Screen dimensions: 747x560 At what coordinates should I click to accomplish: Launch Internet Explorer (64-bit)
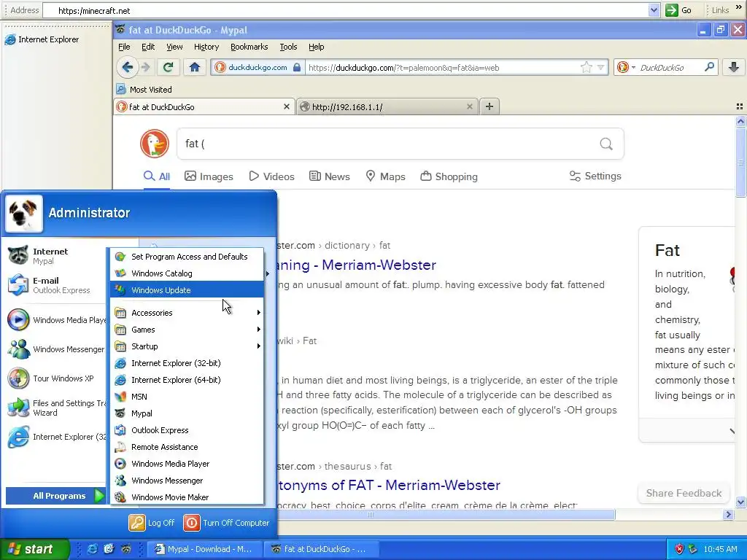pyautogui.click(x=187, y=379)
